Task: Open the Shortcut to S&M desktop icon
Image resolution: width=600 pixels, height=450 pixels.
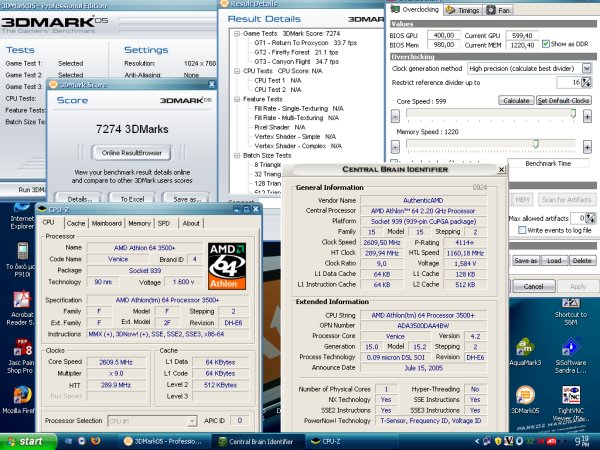Action: [571, 312]
